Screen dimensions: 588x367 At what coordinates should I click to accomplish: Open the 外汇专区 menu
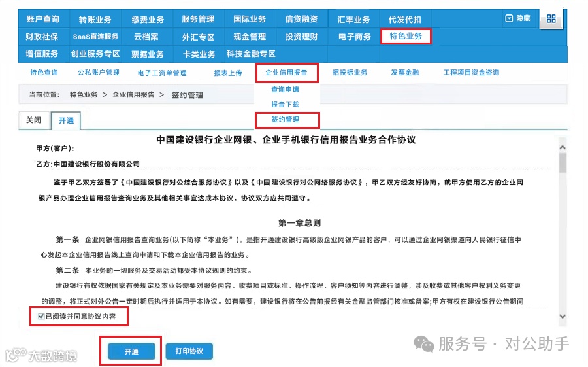click(198, 37)
